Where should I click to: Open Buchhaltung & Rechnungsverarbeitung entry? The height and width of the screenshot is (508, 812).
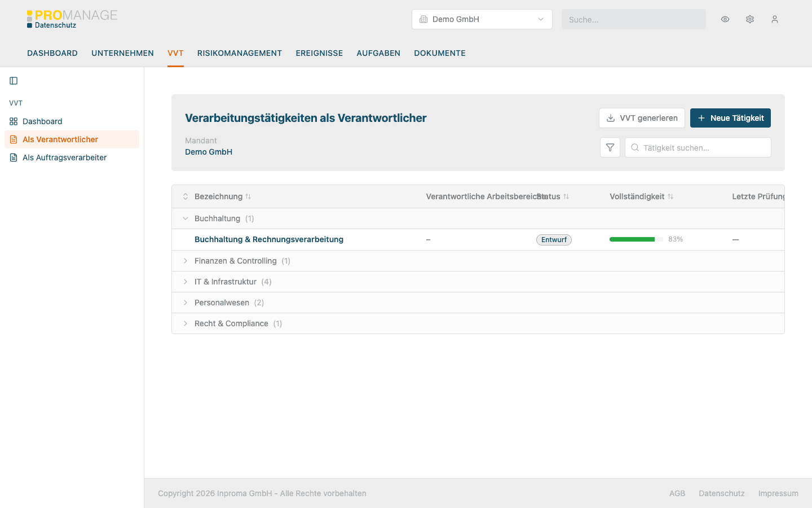coord(269,239)
